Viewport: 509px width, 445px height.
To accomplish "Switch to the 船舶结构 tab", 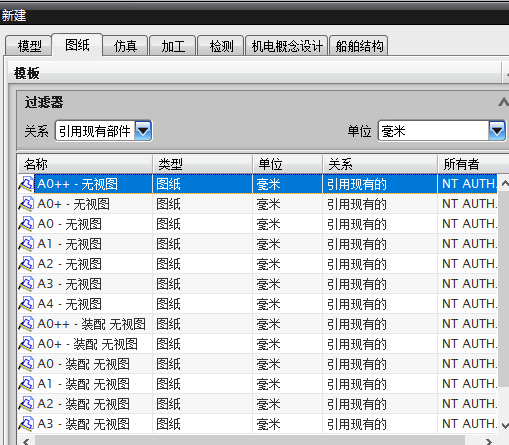I will coord(359,46).
